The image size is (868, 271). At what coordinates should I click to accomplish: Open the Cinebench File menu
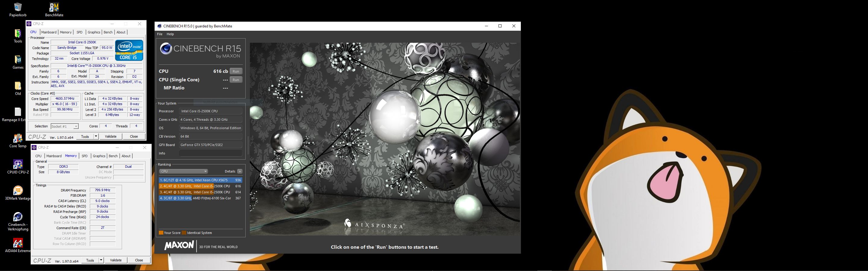[x=160, y=34]
